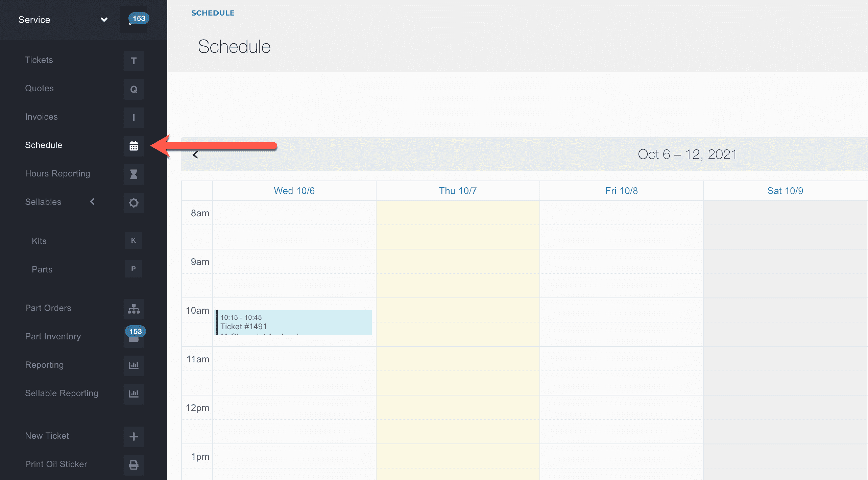Click the Print Oil Sticker printer icon
The image size is (868, 480).
pos(134,465)
